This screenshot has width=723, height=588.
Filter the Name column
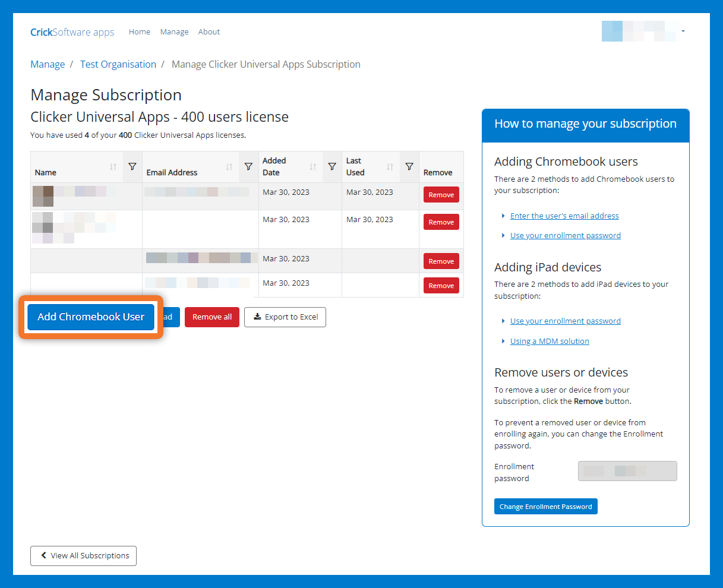pos(132,167)
